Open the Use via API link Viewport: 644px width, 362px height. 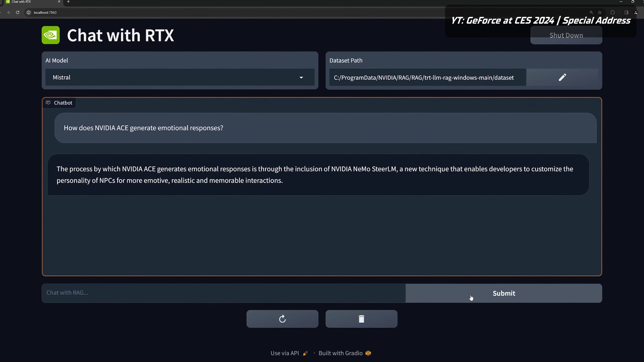(x=289, y=353)
